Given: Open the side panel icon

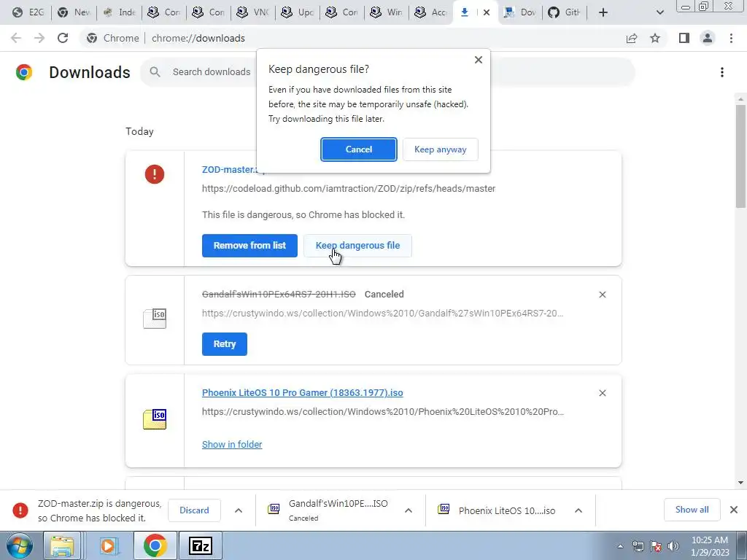Looking at the screenshot, I should 684,38.
